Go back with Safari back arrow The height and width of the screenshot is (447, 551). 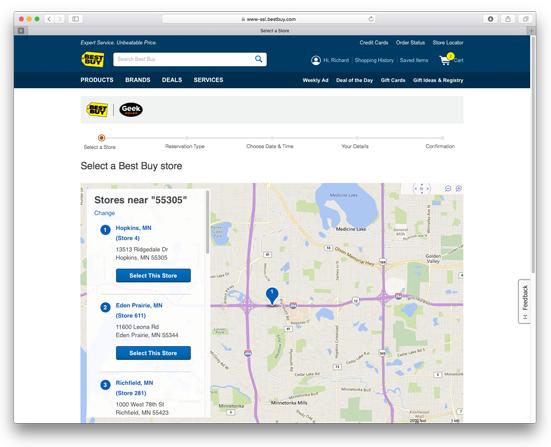click(49, 19)
